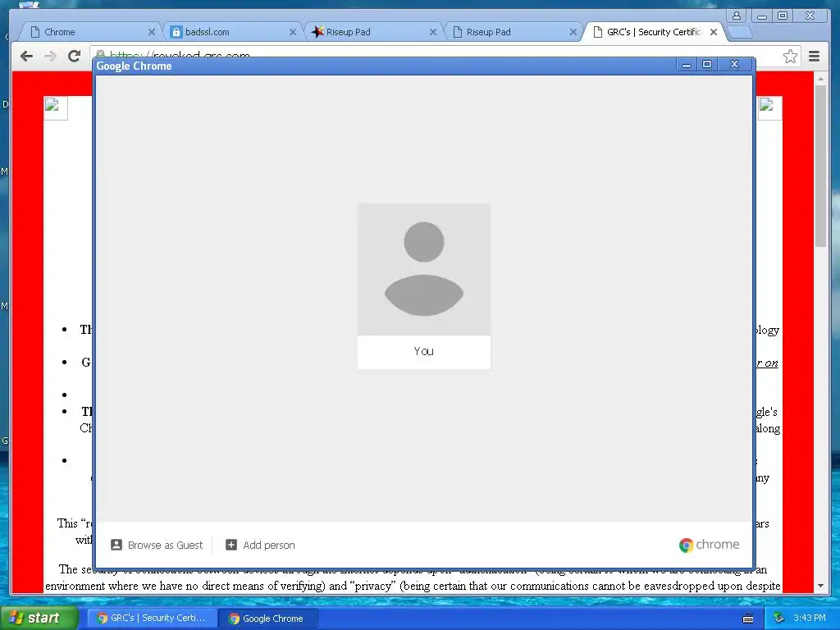Screen dimensions: 840x630
Task: Click the tray icon beside the clock
Action: [x=778, y=619]
